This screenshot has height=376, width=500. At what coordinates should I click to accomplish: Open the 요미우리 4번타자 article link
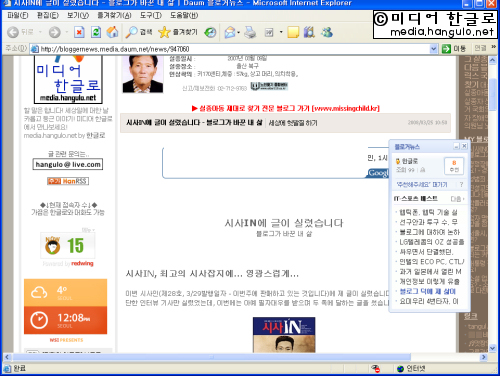pyautogui.click(x=429, y=301)
